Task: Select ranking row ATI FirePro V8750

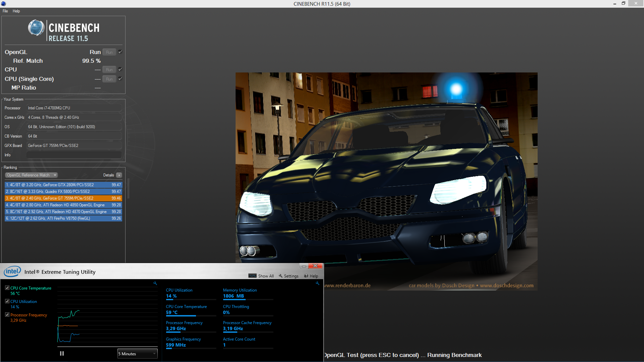Action: pyautogui.click(x=63, y=218)
